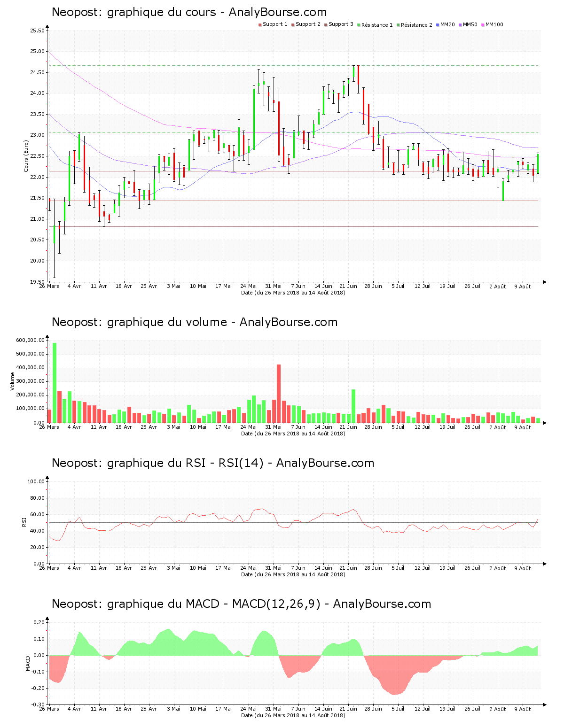564x728 pixels.
Task: Click the 100.00 RSI axis value
Action: [36, 482]
